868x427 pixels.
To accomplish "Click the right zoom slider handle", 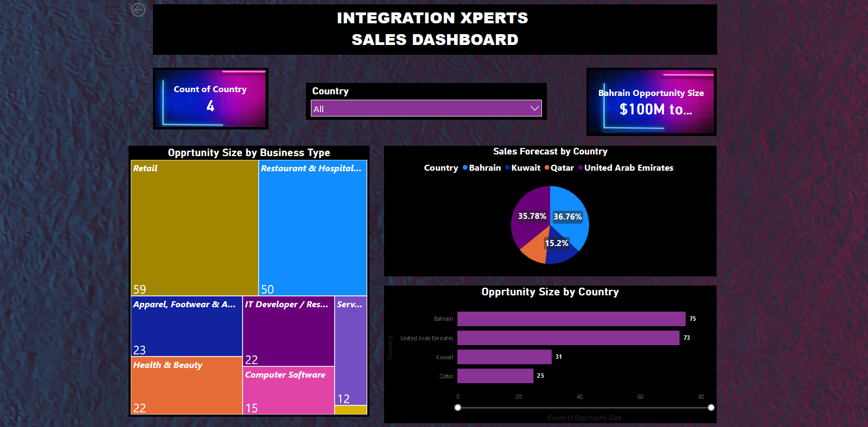I will click(711, 407).
